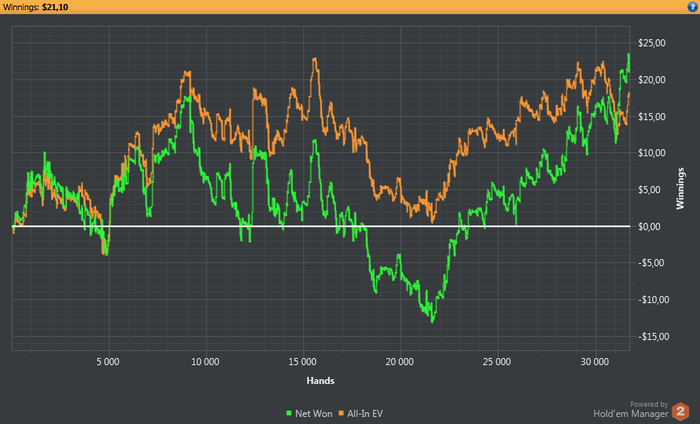The image size is (700, 424).
Task: Click the 20 000 hands axis label
Action: tap(400, 362)
